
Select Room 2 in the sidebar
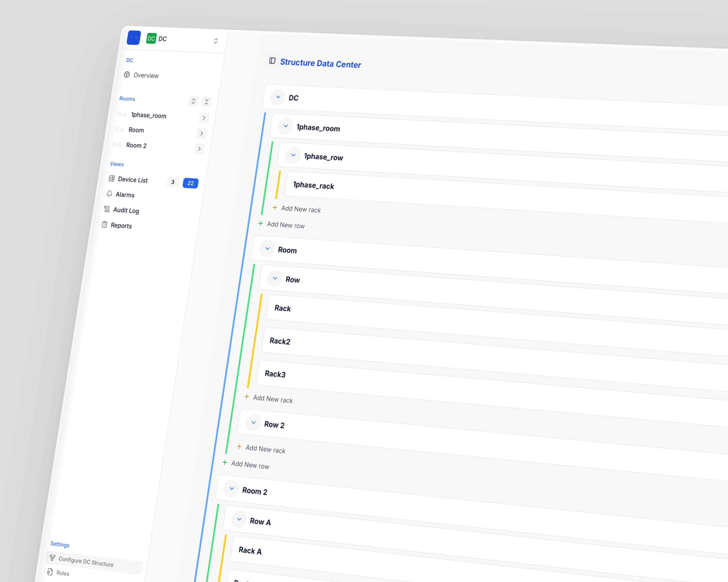pos(136,145)
